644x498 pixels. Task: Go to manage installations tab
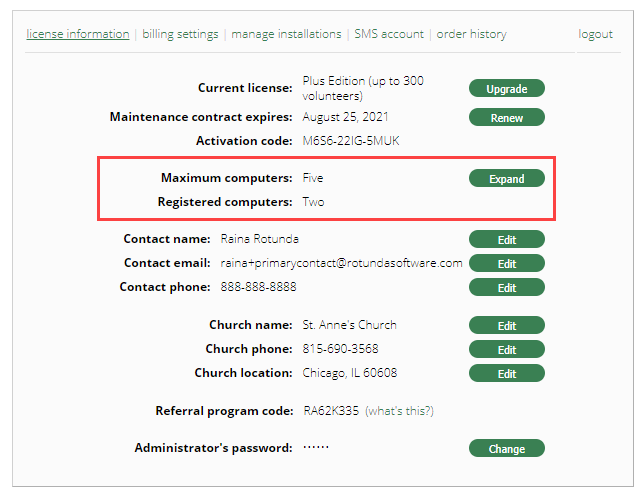click(286, 34)
